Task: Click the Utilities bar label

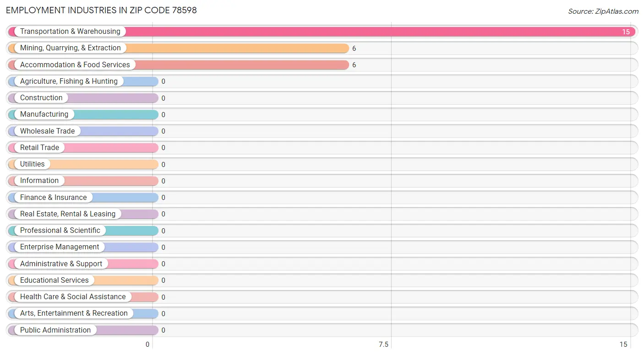Action: tap(33, 164)
